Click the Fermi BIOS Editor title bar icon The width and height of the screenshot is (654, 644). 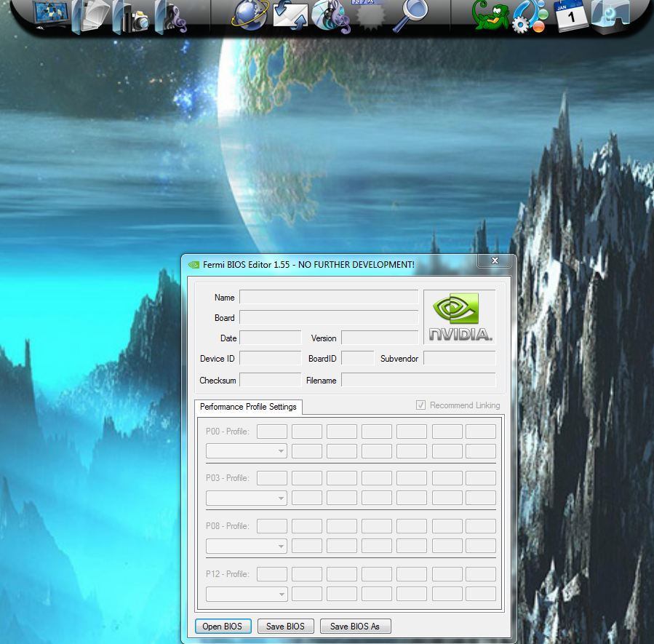tap(194, 264)
